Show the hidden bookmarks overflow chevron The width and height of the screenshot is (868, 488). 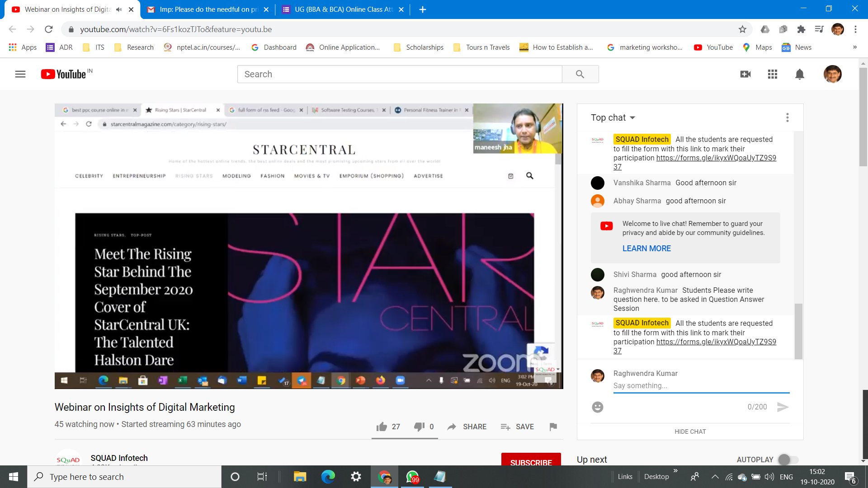(855, 47)
